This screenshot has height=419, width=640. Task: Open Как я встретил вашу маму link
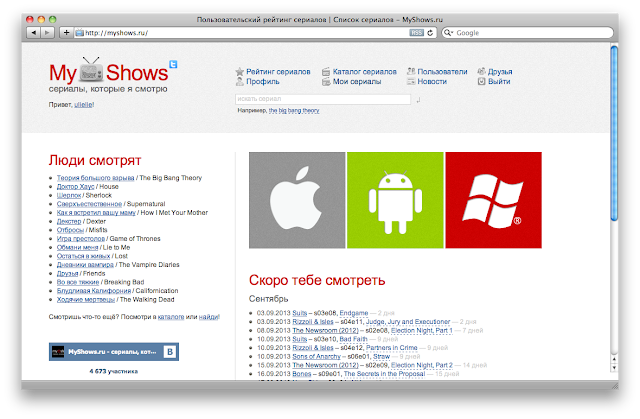[x=96, y=213]
